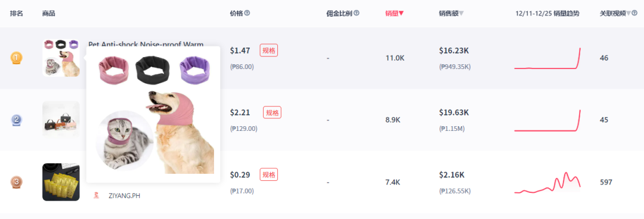This screenshot has width=644, height=219.
Task: Open 规格 for the $0.29 product
Action: coord(268,174)
